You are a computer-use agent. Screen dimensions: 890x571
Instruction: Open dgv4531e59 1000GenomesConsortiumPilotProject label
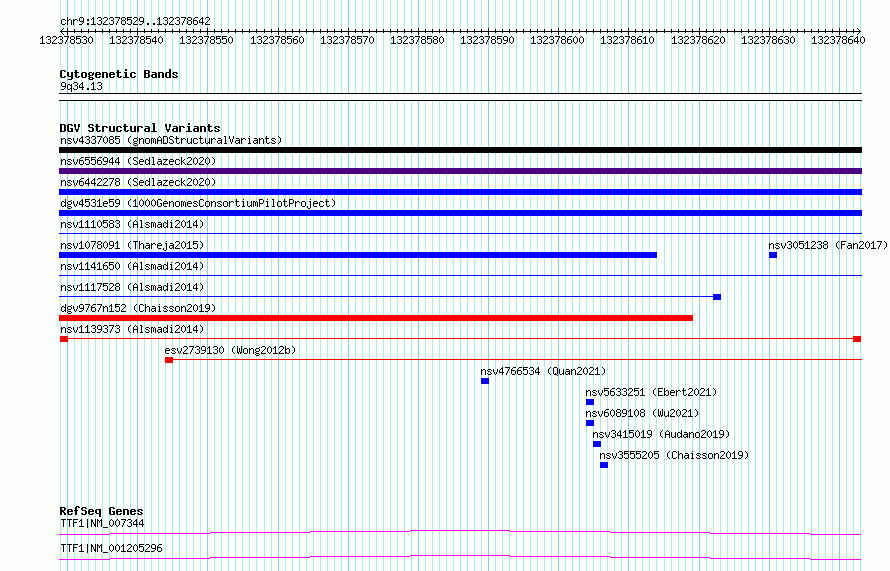click(x=198, y=203)
